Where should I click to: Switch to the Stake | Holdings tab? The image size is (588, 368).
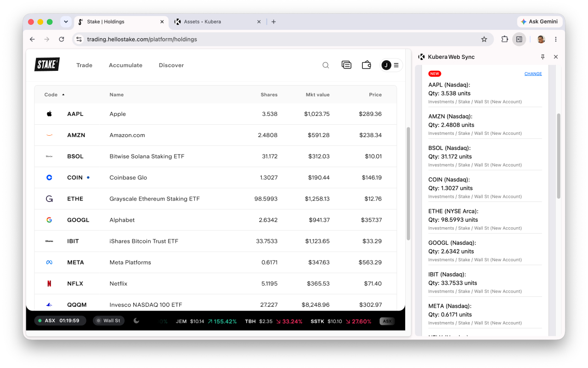point(120,22)
